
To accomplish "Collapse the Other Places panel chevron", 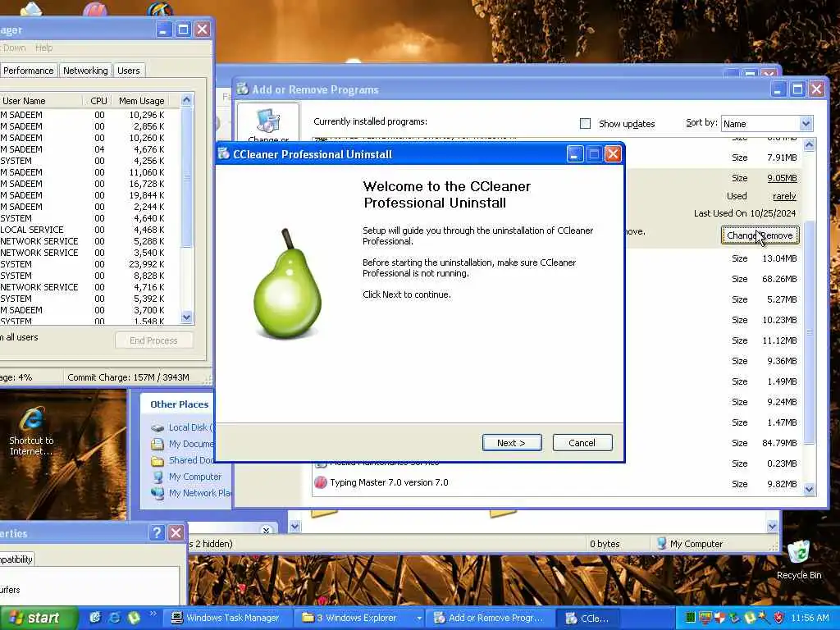I will click(x=267, y=531).
